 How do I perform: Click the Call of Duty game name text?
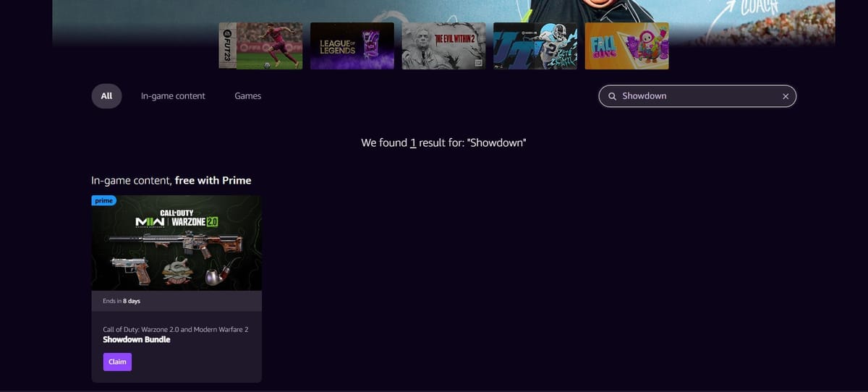tap(175, 329)
